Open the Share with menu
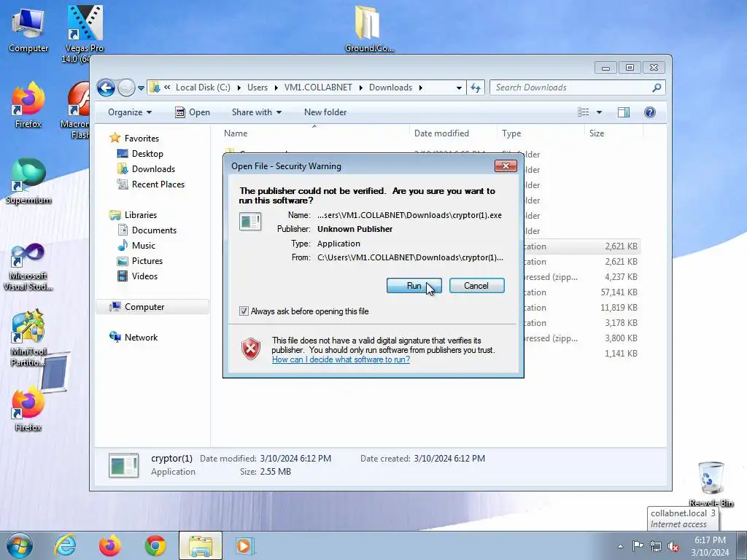This screenshot has height=560, width=747. point(256,112)
